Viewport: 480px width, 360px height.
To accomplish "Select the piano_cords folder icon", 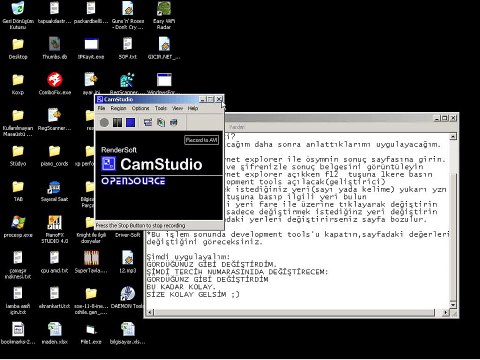I will [x=54, y=151].
